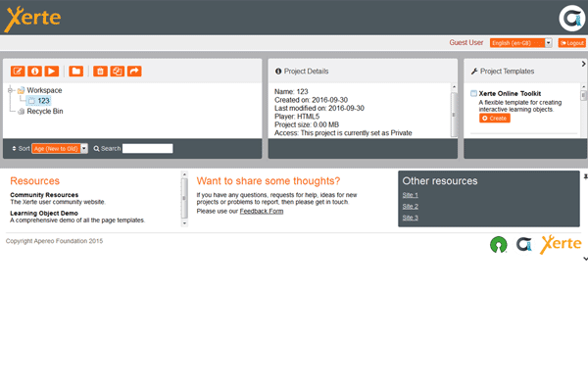Click the Publish share arrow icon

coord(134,72)
